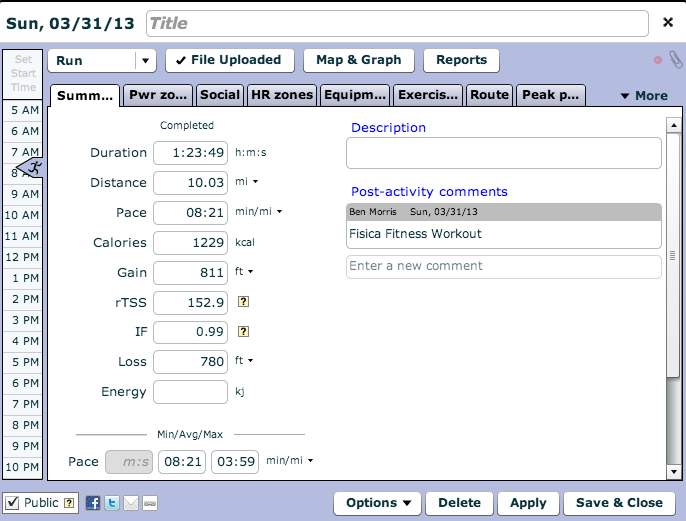
Task: Click the help icon next to rTSS
Action: 243,303
